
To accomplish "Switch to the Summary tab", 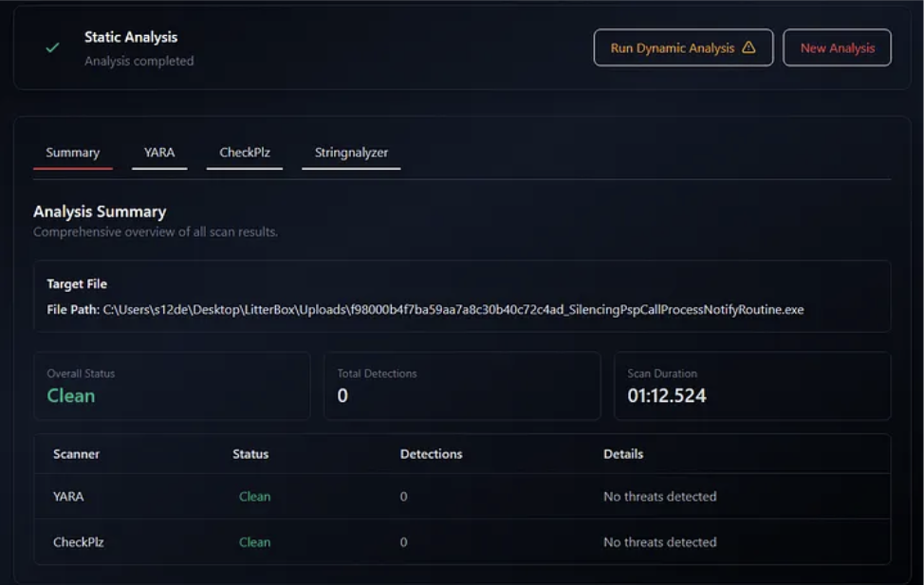I will pos(72,153).
